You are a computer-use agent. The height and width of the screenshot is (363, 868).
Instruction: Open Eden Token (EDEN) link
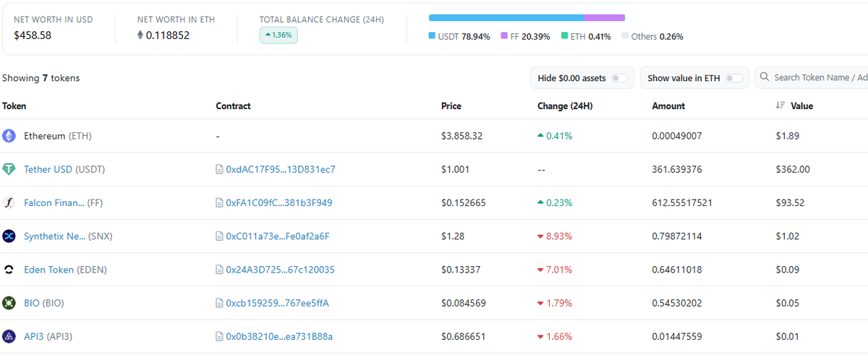point(65,270)
